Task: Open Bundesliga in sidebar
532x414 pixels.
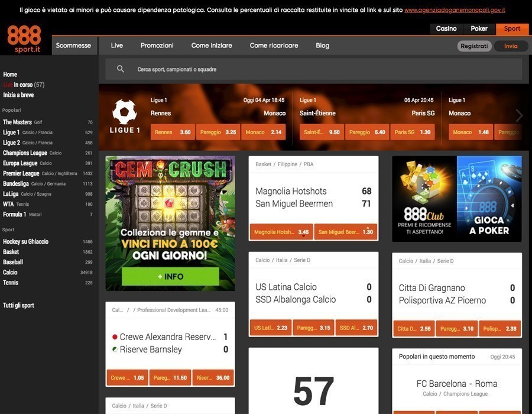Action: 47,183
